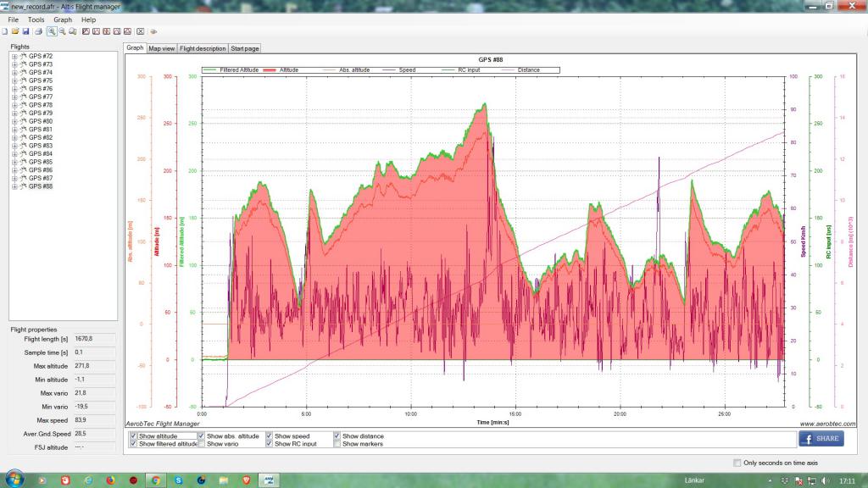Expand the GPS #72 tree node

(14, 57)
